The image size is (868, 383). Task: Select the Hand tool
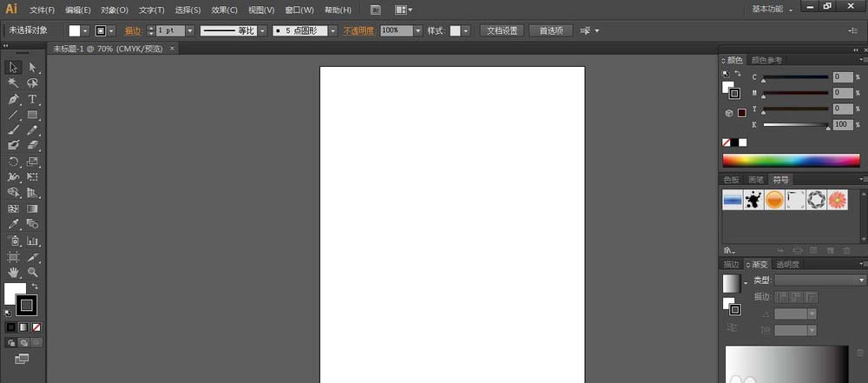14,273
